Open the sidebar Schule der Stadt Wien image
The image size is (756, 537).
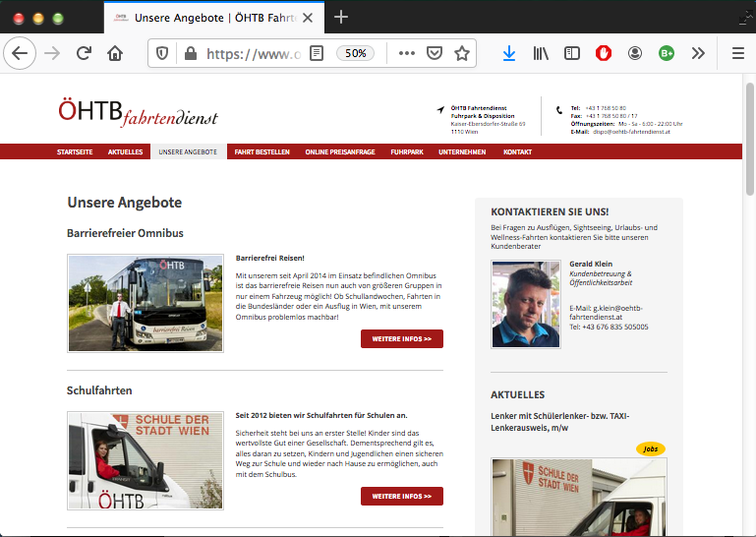pyautogui.click(x=579, y=497)
